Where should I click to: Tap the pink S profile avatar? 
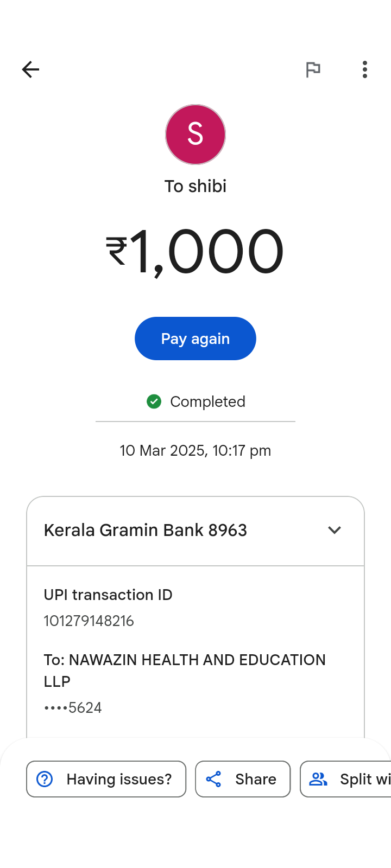(x=195, y=135)
